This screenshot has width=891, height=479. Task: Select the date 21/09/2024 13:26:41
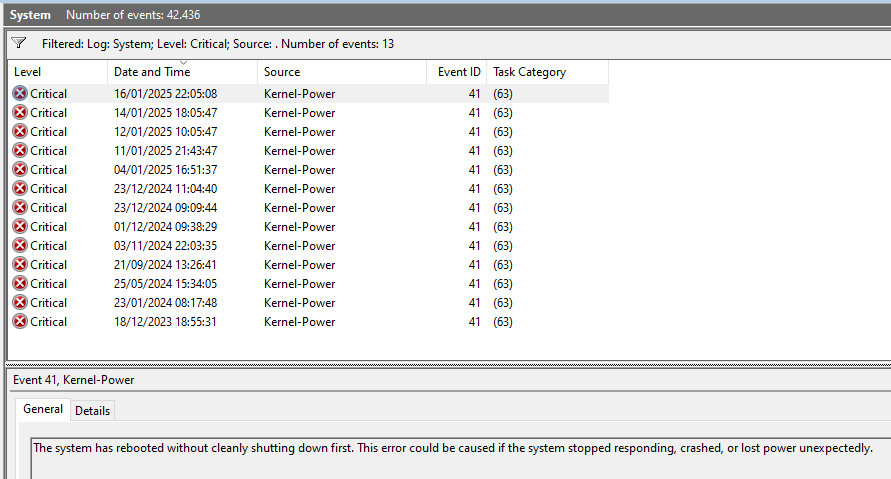165,264
